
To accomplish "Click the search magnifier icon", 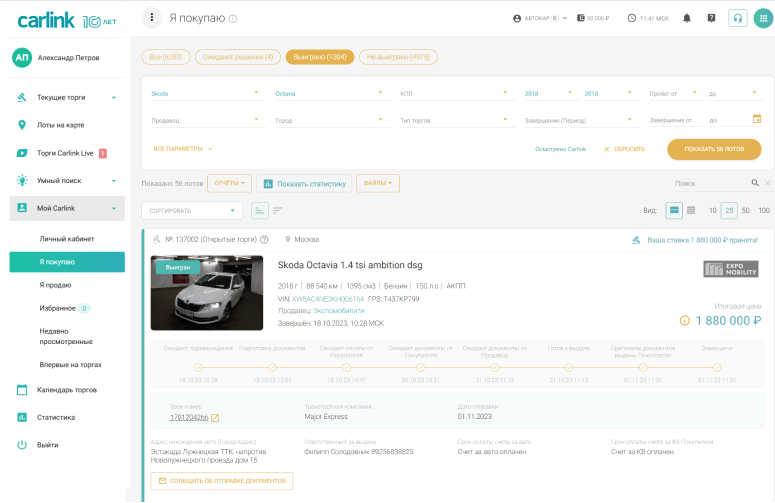I will pos(755,183).
